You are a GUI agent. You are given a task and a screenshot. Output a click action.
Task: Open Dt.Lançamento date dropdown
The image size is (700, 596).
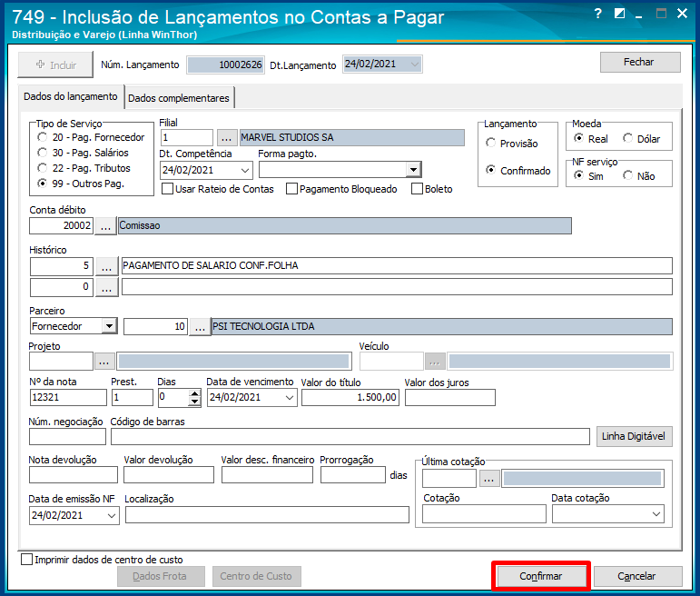click(415, 65)
